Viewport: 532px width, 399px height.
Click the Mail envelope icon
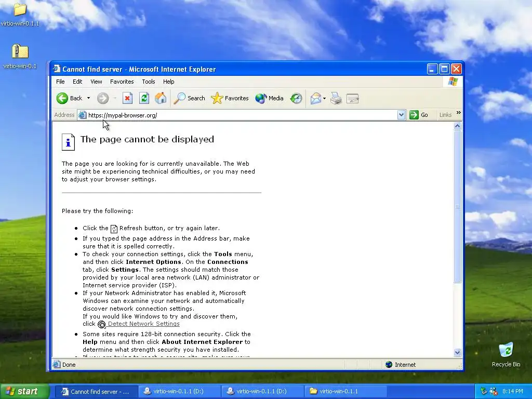click(x=315, y=98)
